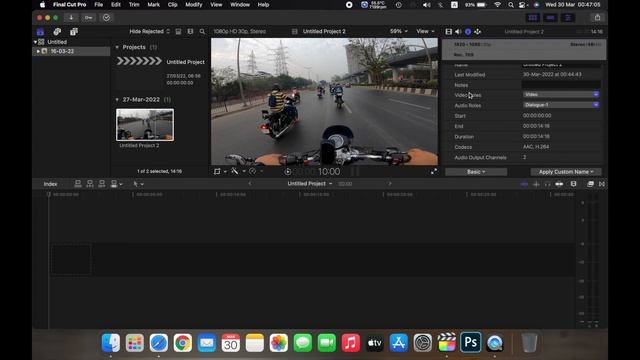Image resolution: width=640 pixels, height=360 pixels.
Task: Click the play icon beside the timecode
Action: point(287,172)
